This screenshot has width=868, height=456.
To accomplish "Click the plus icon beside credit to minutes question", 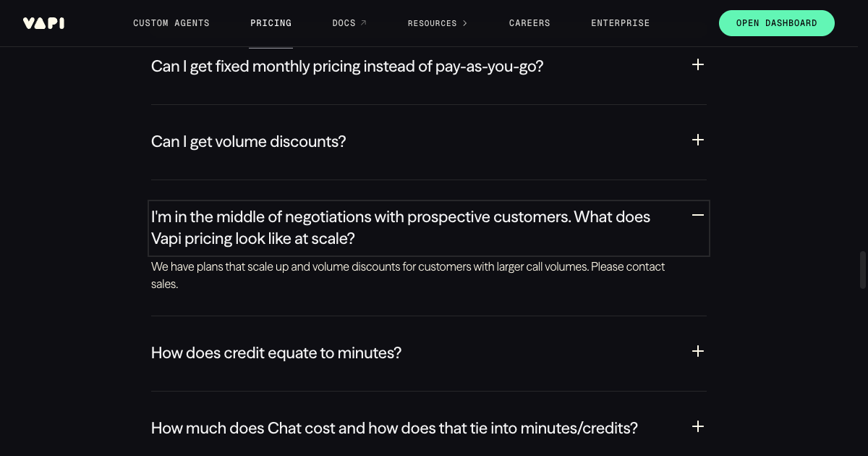I will click(x=697, y=351).
